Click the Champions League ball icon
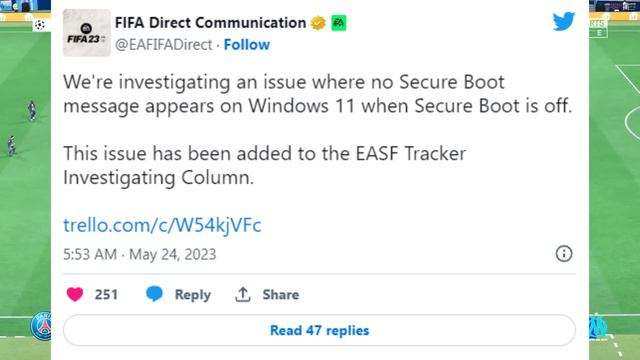640x360 pixels. click(40, 26)
